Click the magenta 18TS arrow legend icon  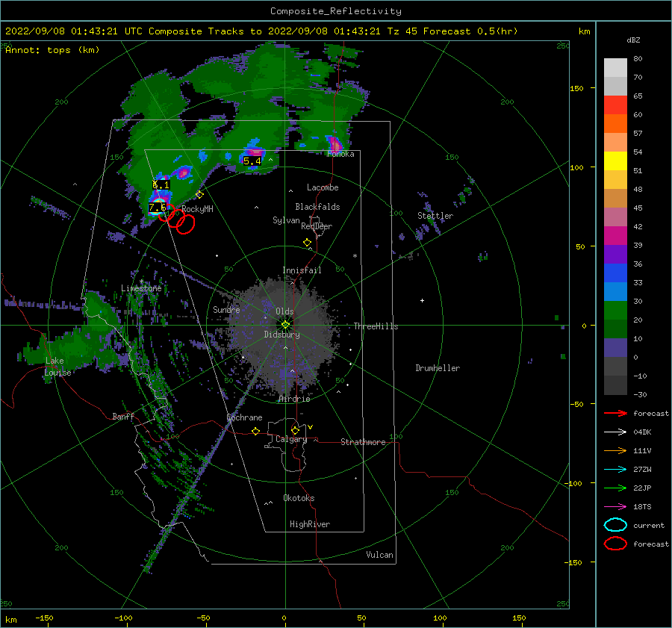pos(615,506)
